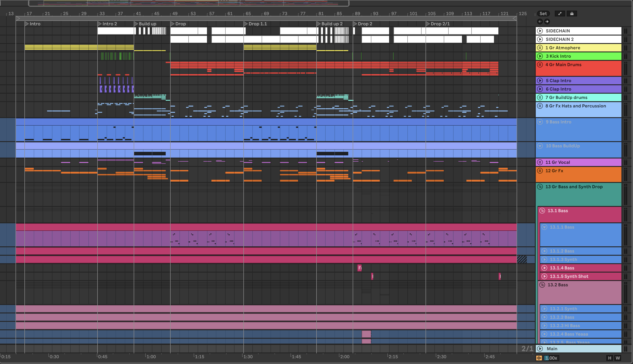Click the 5 Clap Intro track unfold icon
Screen dimensions: 633x364
(540, 81)
